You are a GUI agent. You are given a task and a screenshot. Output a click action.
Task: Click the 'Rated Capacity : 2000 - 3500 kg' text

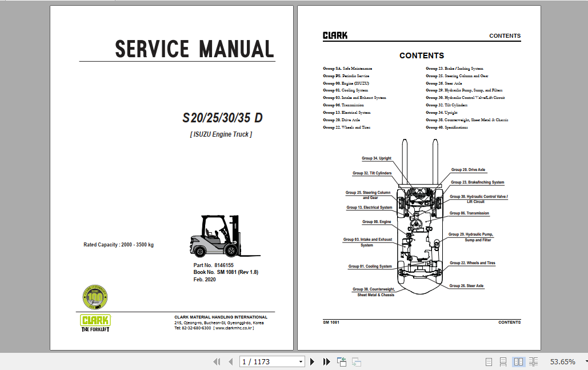click(x=118, y=245)
